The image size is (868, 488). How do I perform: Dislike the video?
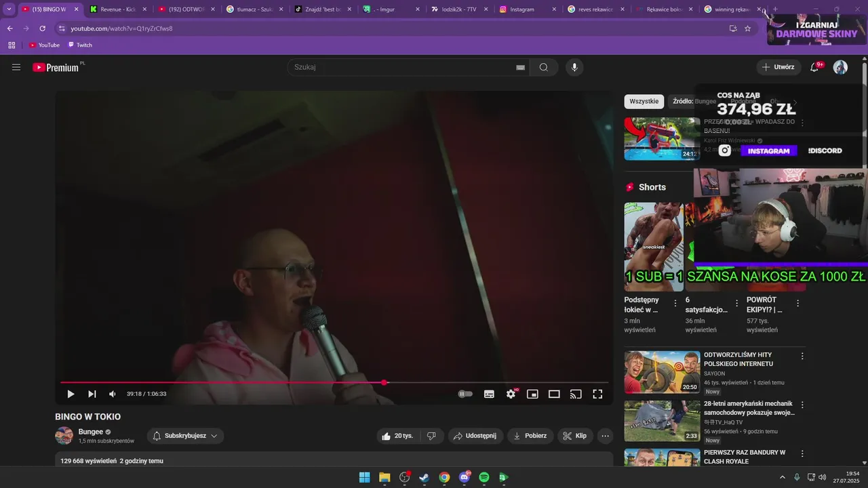click(432, 436)
